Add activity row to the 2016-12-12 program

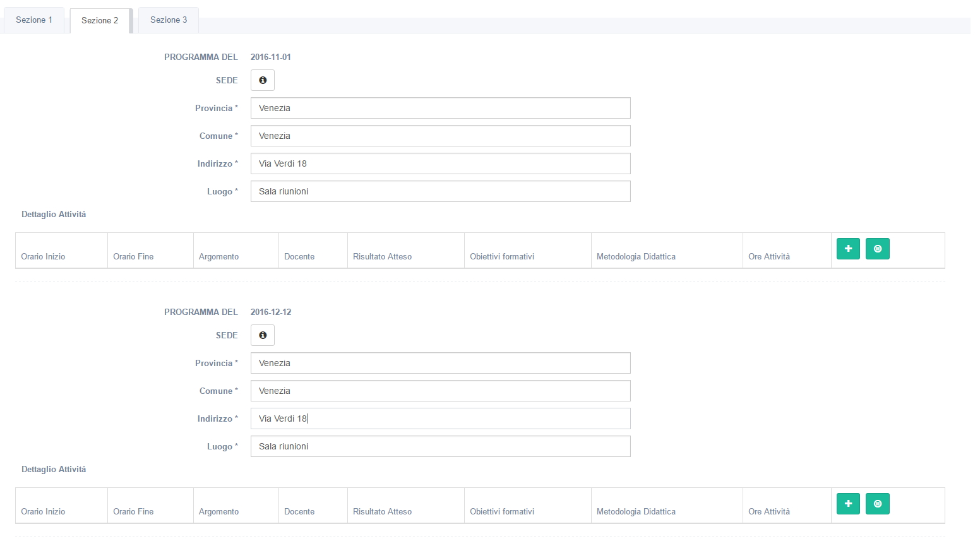848,504
